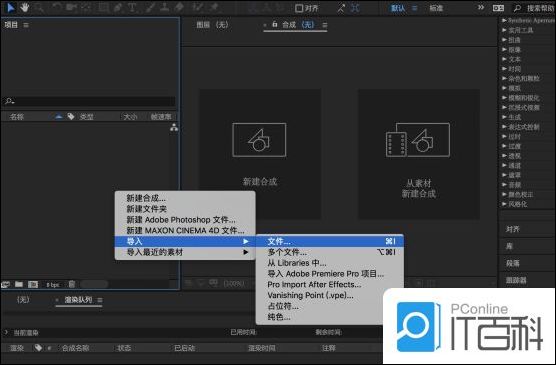This screenshot has width=556, height=365.
Task: Click the new composition icon in Project panel
Action: [x=33, y=284]
